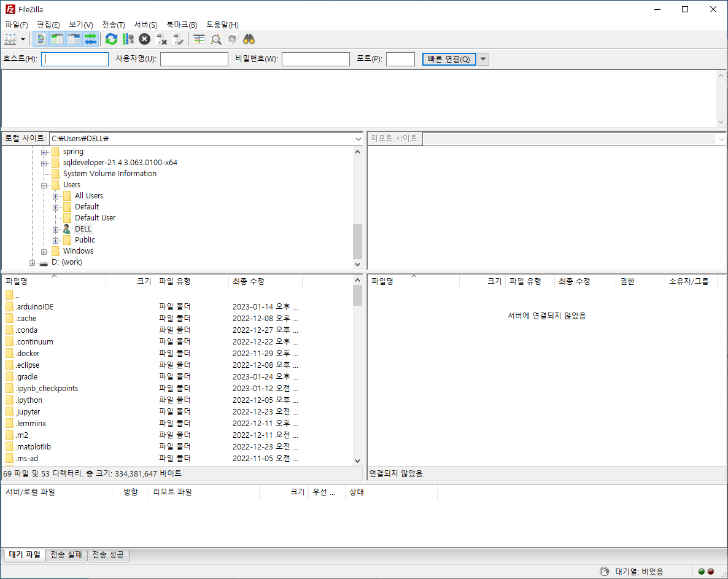Click the cancel current operation icon

pyautogui.click(x=145, y=39)
